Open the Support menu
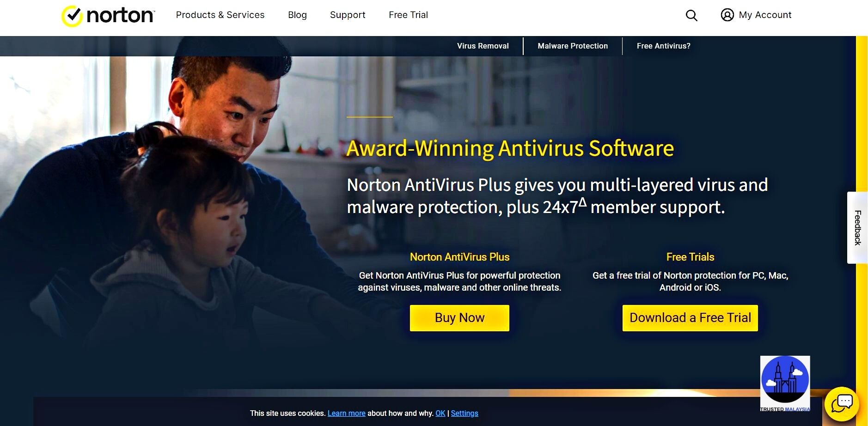The height and width of the screenshot is (426, 868). (x=348, y=15)
